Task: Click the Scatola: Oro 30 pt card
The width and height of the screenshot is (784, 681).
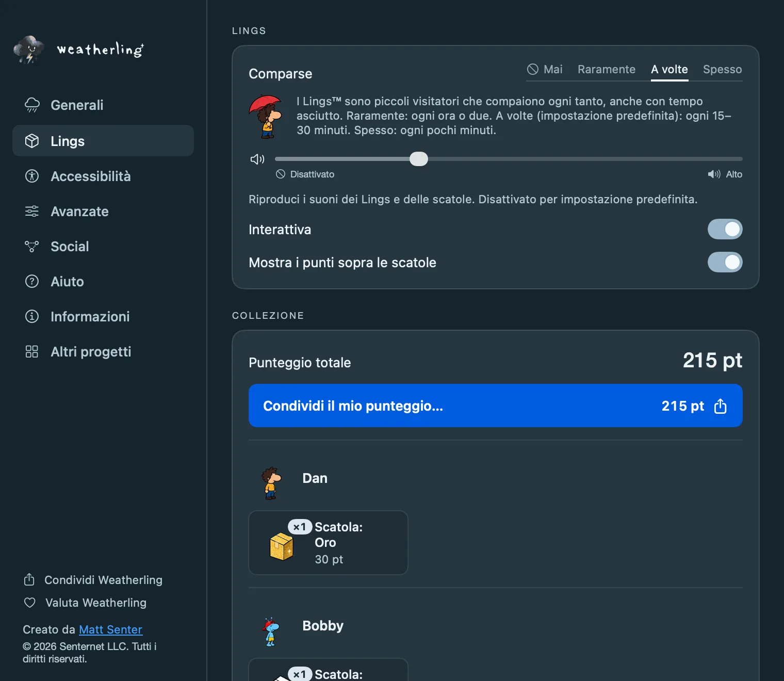Action: [x=328, y=543]
